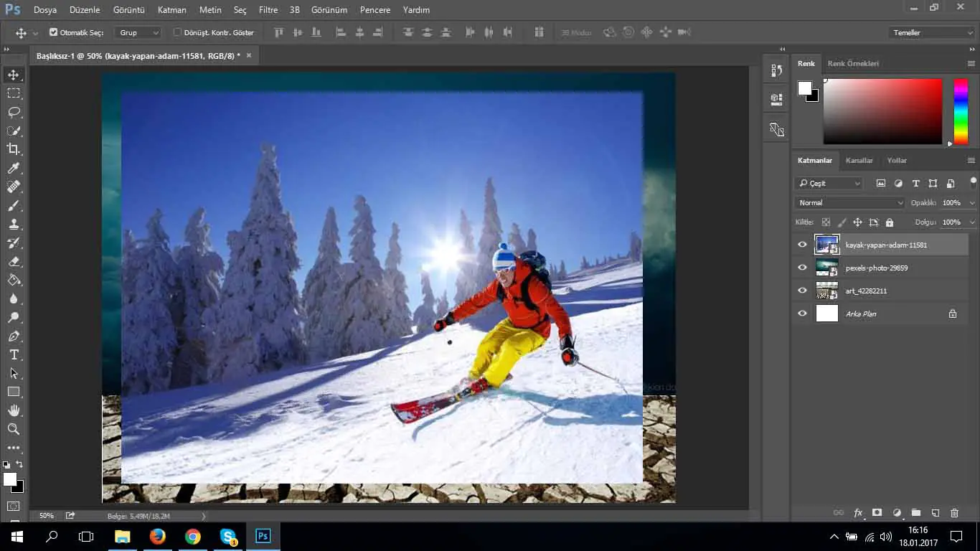980x551 pixels.
Task: Select the Eraser tool
Action: 14,261
